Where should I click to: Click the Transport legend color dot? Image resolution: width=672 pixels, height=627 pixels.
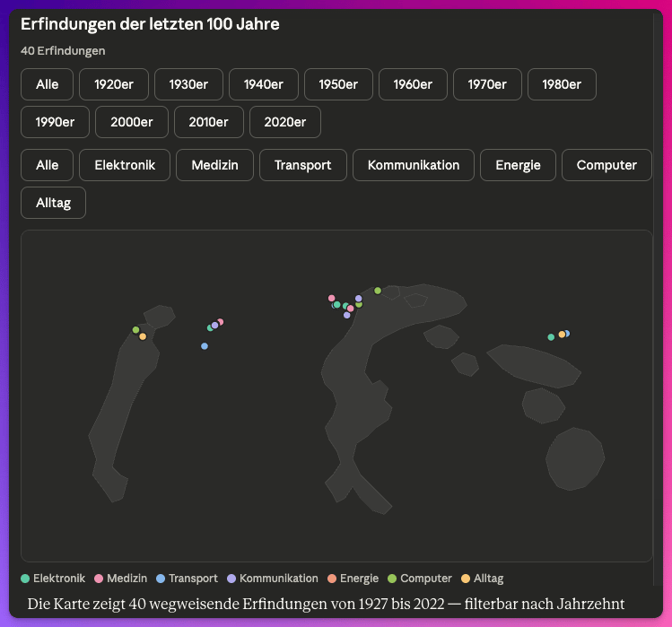click(161, 579)
